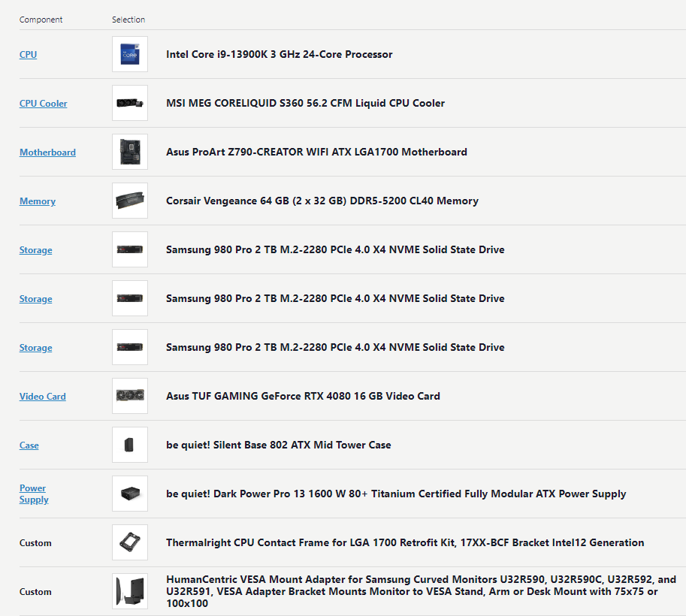Click the Asus ProArt motherboard thumbnail
The image size is (686, 616).
pos(130,152)
